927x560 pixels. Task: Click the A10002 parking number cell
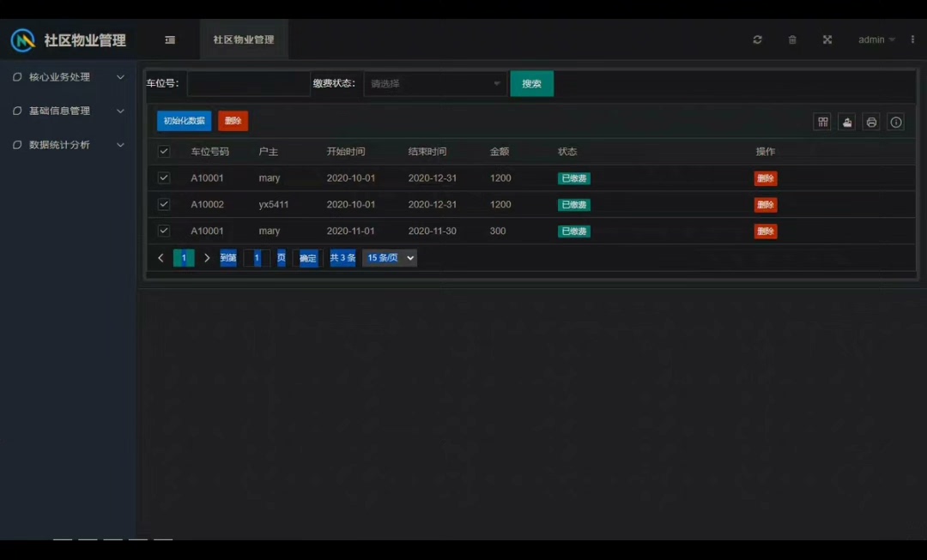tap(208, 204)
